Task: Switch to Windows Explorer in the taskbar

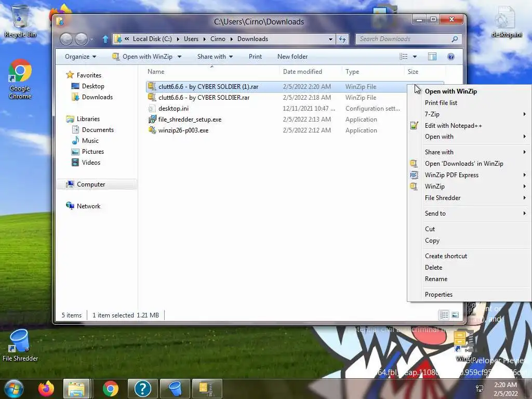Action: point(76,389)
